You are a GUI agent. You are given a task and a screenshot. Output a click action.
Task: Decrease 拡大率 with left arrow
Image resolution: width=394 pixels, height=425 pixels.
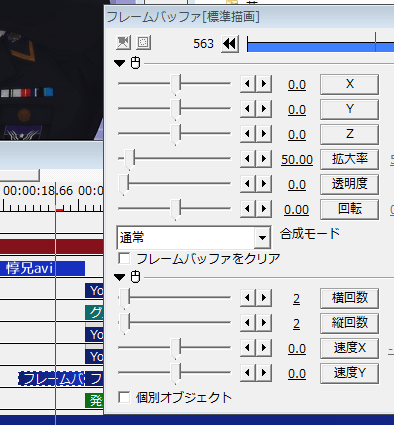click(x=248, y=159)
